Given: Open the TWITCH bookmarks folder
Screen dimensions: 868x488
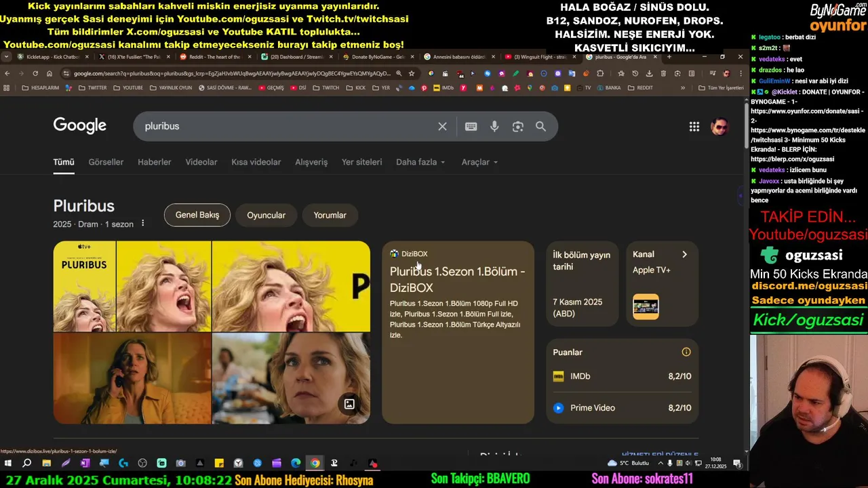Looking at the screenshot, I should tap(325, 87).
